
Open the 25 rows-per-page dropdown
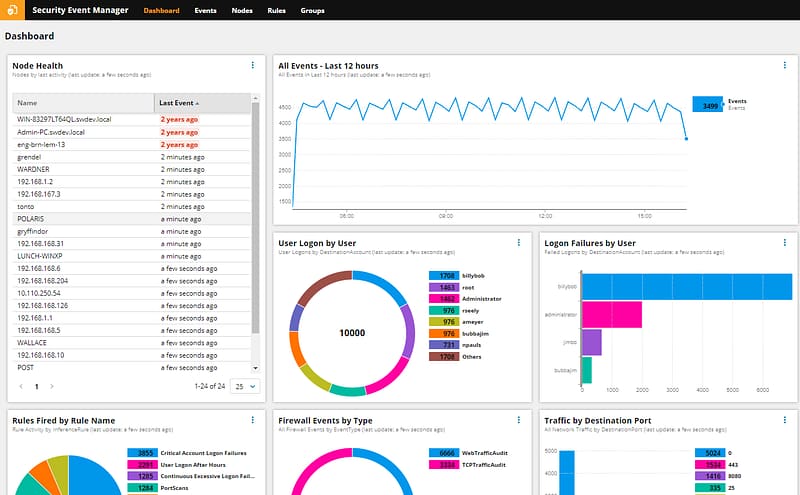pos(245,386)
